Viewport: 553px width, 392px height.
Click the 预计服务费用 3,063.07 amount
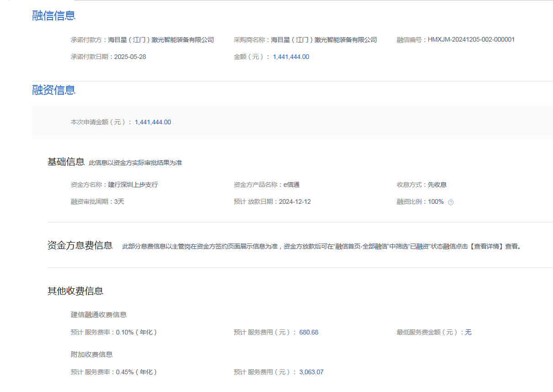tap(311, 372)
